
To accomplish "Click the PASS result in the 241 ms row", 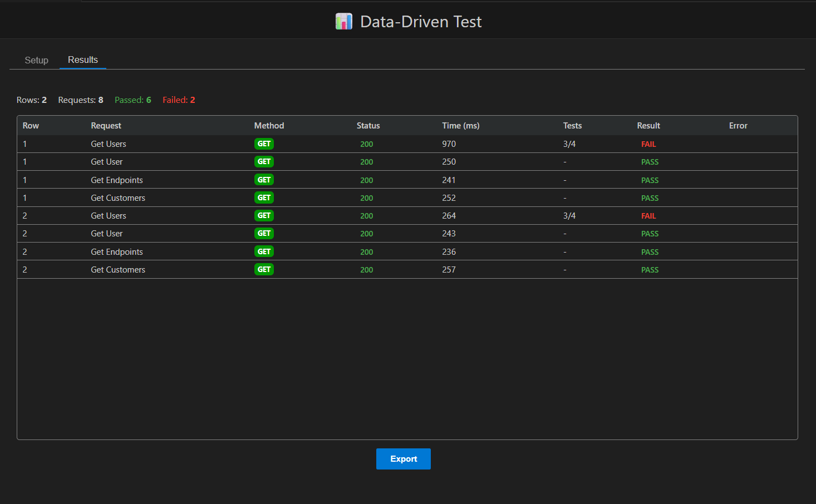I will tap(650, 180).
